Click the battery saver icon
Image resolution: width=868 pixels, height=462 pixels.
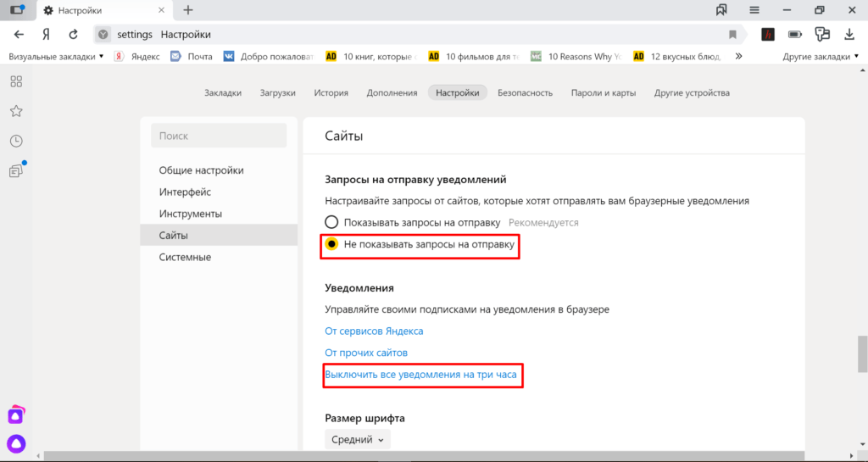pyautogui.click(x=795, y=34)
